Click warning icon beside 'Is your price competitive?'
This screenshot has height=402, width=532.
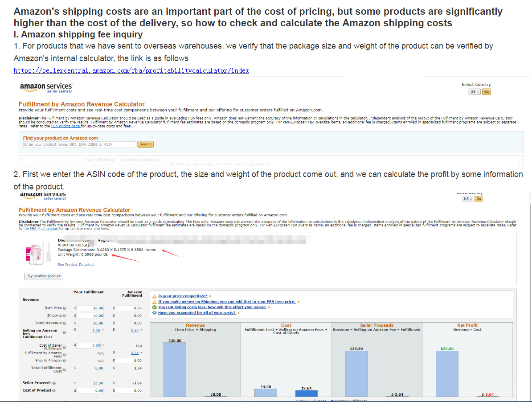154,296
